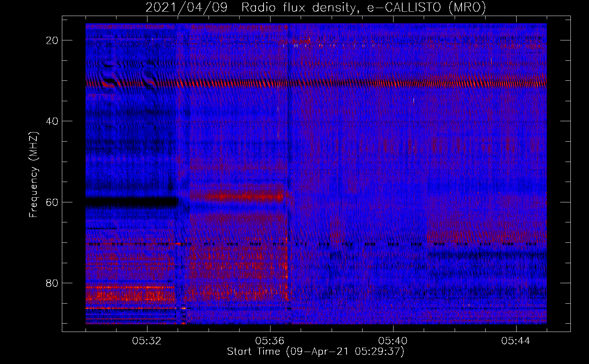Click the '20' frequency tick label

point(52,40)
